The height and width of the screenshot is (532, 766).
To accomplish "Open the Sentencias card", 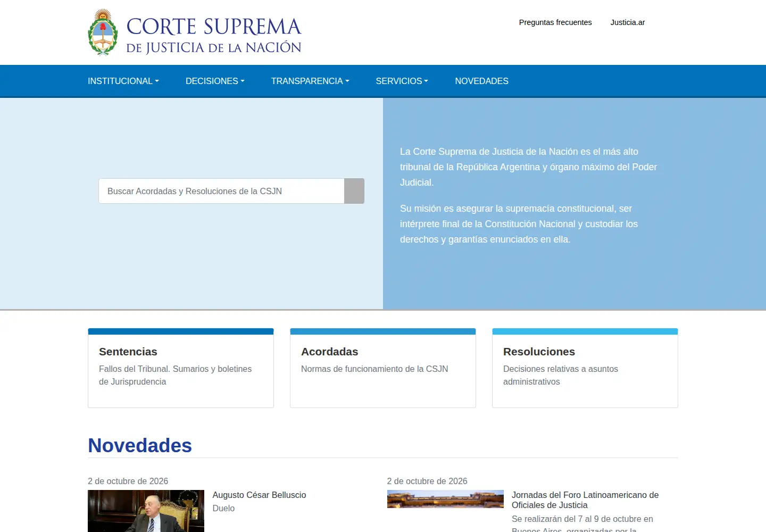I will 181,368.
